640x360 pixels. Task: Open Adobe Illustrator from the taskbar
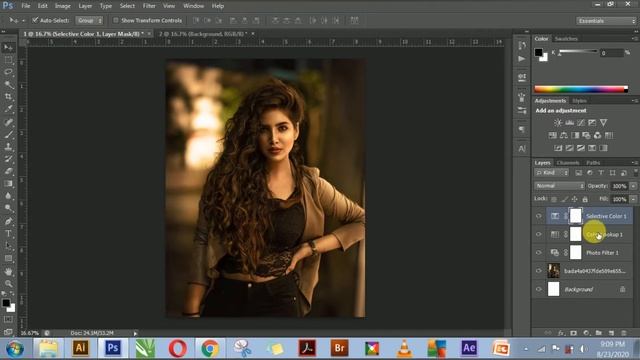[x=80, y=348]
